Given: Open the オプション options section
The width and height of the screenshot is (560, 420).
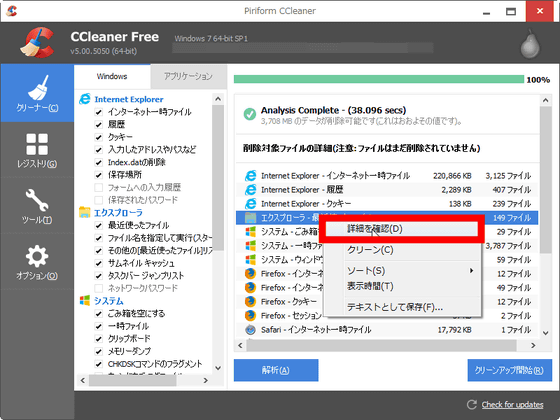Looking at the screenshot, I should tap(37, 262).
